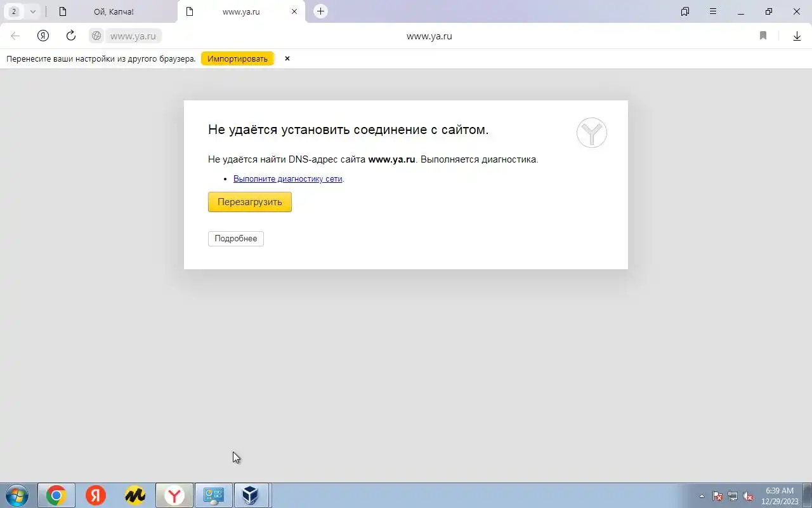The height and width of the screenshot is (508, 812).
Task: Launch Google Chrome from the taskbar
Action: pos(56,495)
